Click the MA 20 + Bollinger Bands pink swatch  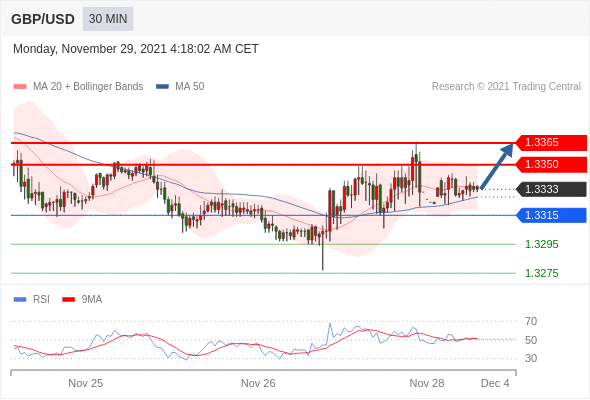pyautogui.click(x=20, y=87)
